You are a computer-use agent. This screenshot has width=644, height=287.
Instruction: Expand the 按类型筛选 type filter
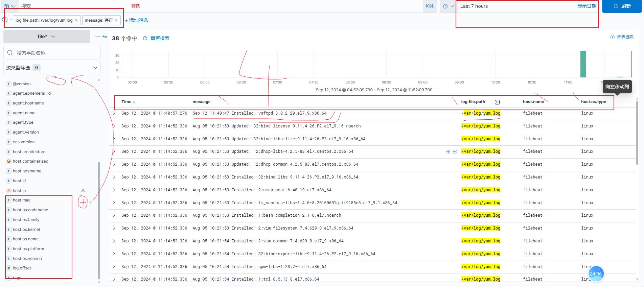[x=52, y=68]
